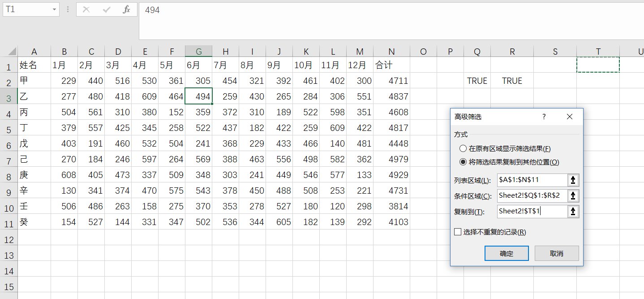The image size is (644, 299).
Task: Click into the 列表区域 input field
Action: 532,180
